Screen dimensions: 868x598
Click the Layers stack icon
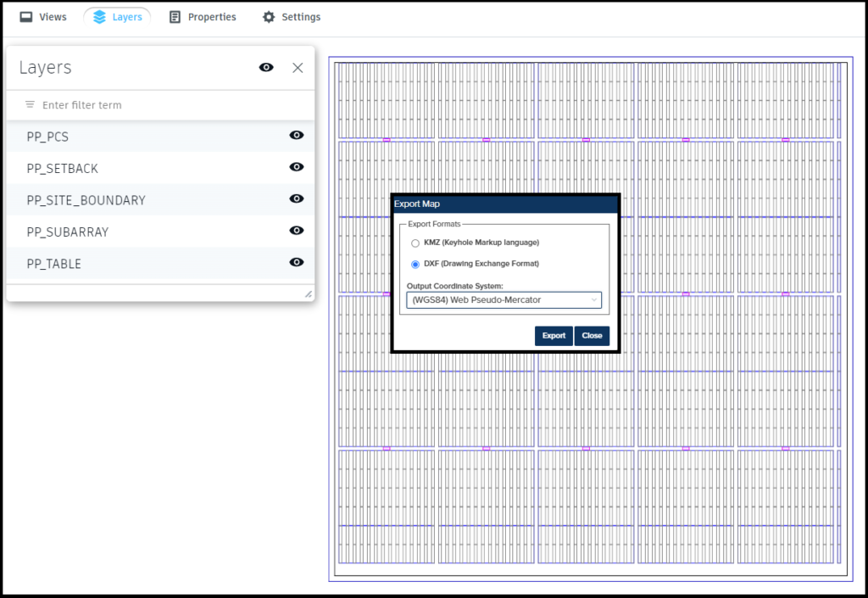tap(99, 17)
